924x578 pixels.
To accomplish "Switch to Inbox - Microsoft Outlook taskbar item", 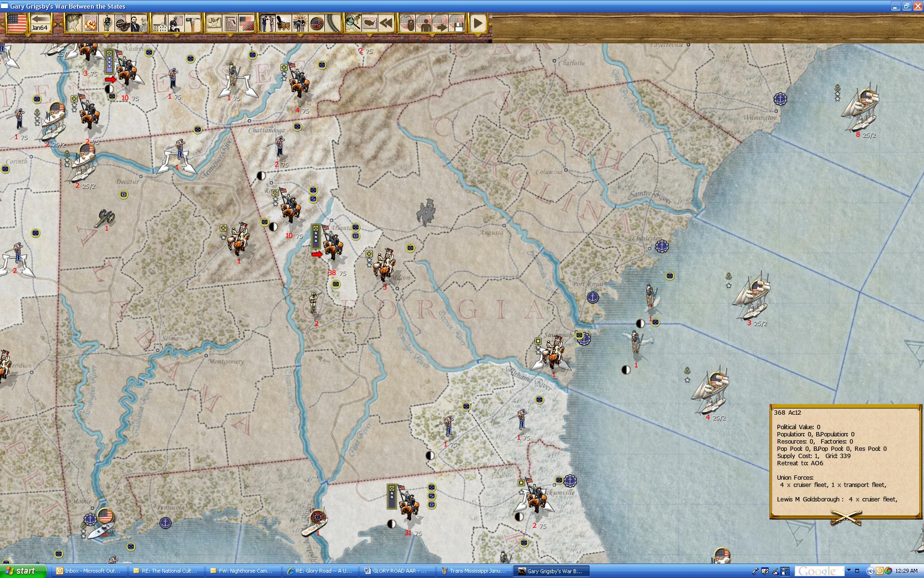I will (88, 571).
